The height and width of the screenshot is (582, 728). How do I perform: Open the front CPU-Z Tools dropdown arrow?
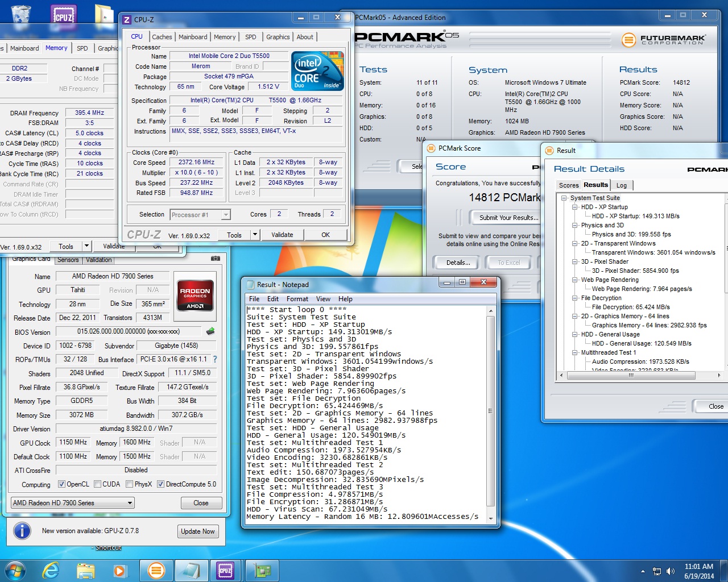click(255, 235)
